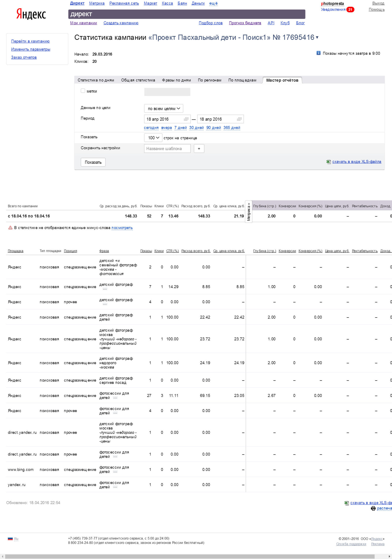Open 'Прогноз бюджета' link

tap(245, 23)
